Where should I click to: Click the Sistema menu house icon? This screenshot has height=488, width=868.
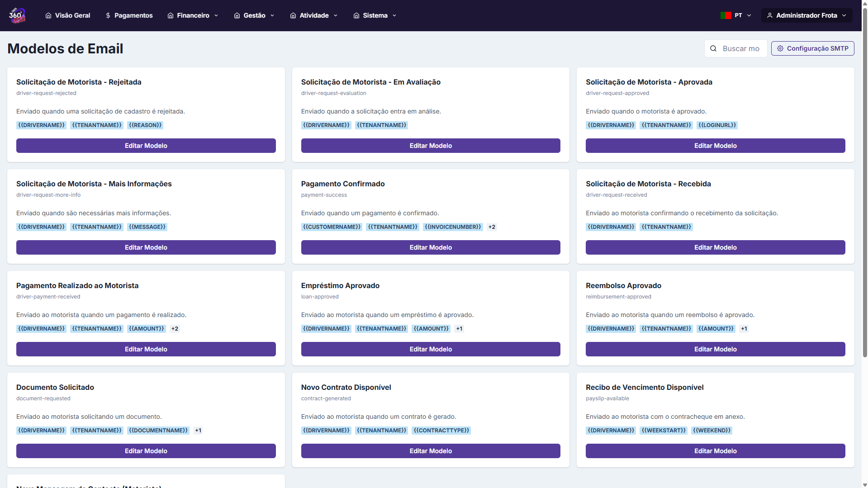[356, 15]
